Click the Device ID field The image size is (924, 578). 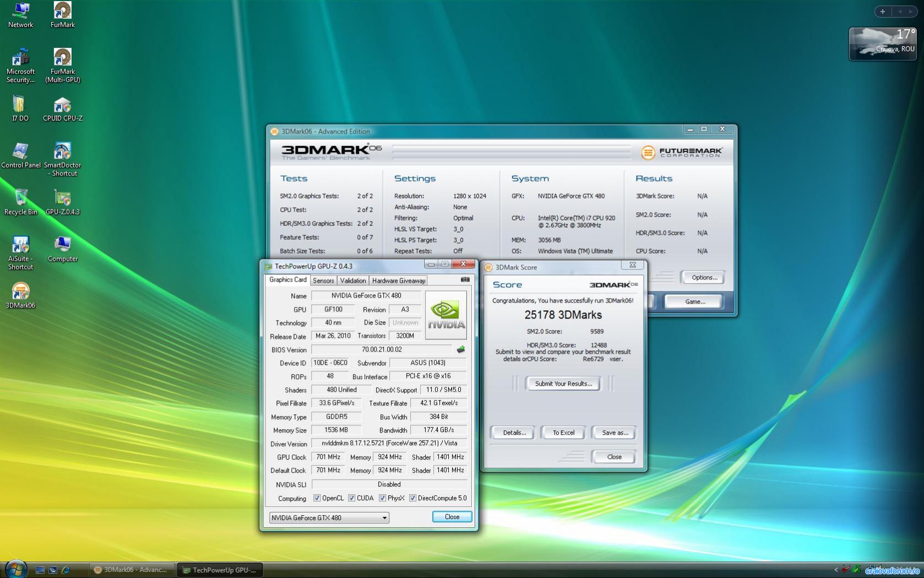[330, 363]
